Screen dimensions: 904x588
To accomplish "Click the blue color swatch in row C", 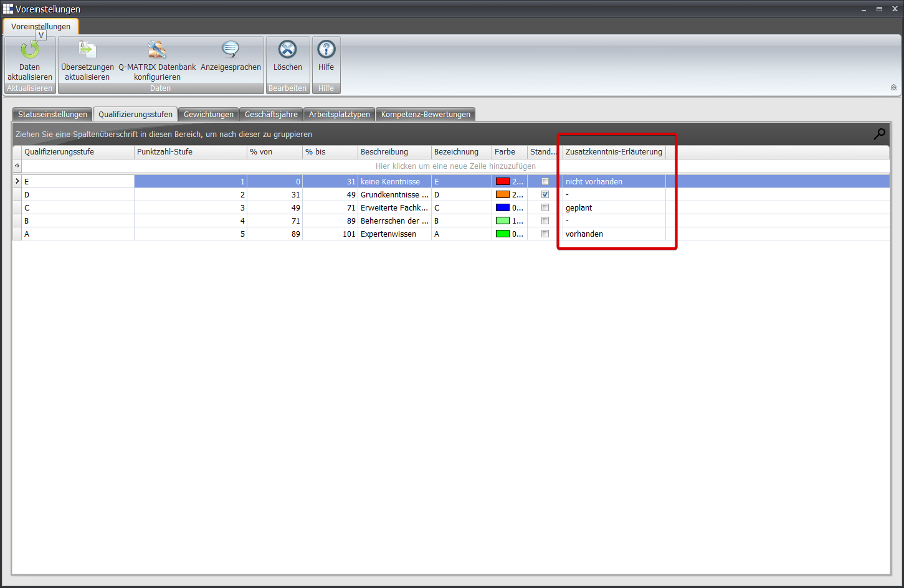I will pyautogui.click(x=502, y=208).
